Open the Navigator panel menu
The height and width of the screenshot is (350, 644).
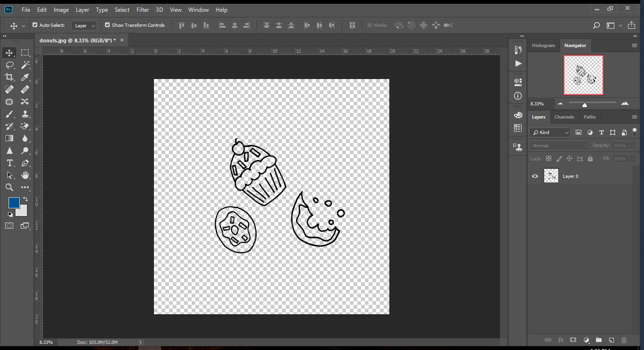click(x=635, y=46)
